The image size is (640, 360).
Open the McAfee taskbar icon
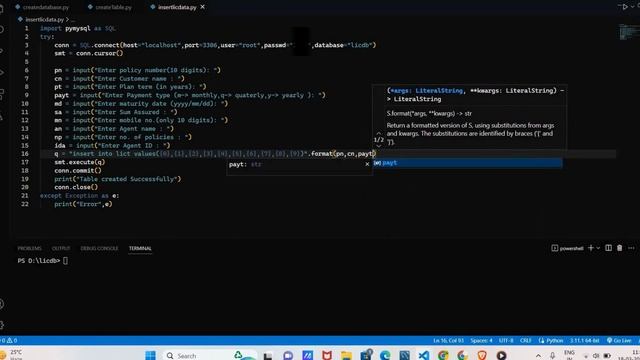tap(327, 355)
